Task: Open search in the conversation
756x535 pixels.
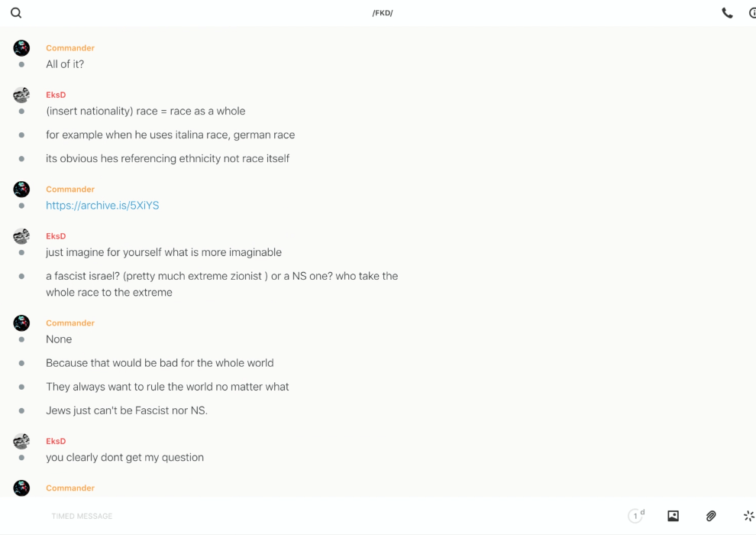Action: (16, 13)
